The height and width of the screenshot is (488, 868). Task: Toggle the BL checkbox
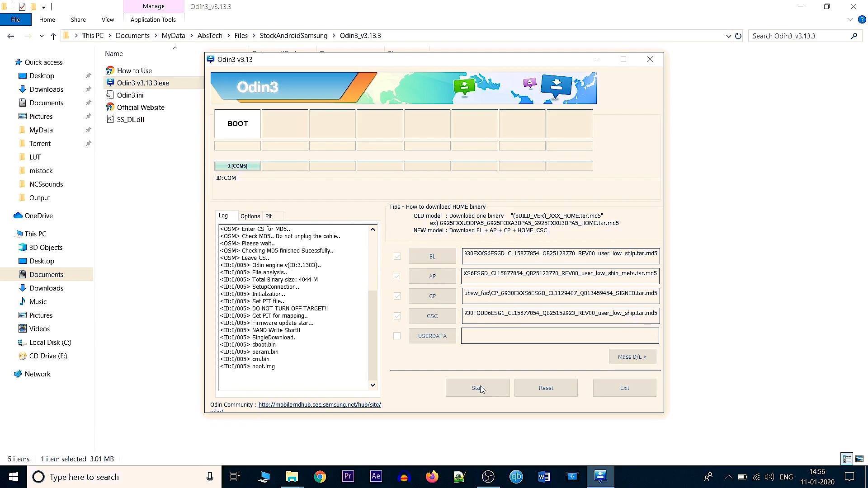(x=397, y=256)
